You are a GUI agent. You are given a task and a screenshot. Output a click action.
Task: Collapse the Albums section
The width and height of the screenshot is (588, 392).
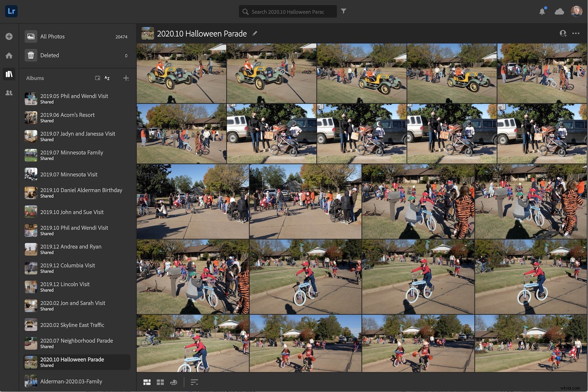(35, 78)
